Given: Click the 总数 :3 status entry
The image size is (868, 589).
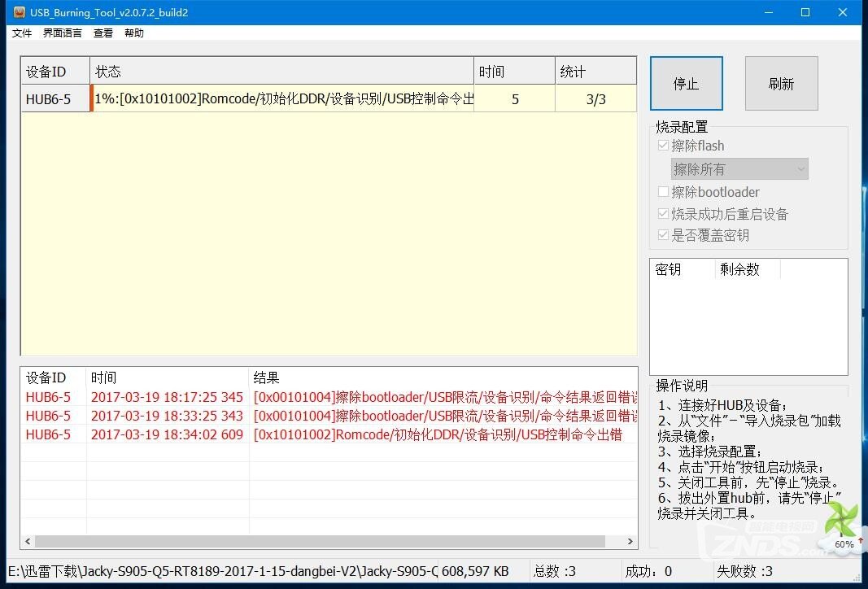Looking at the screenshot, I should coord(555,571).
